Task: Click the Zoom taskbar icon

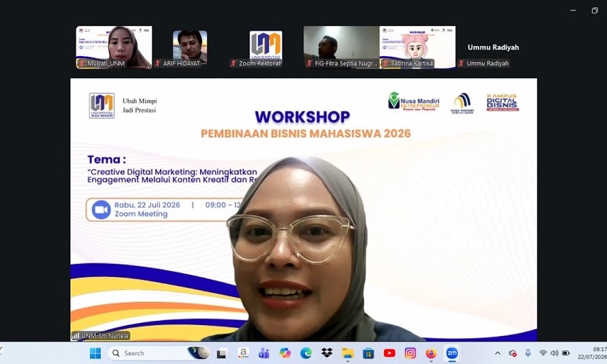Action: tap(452, 353)
